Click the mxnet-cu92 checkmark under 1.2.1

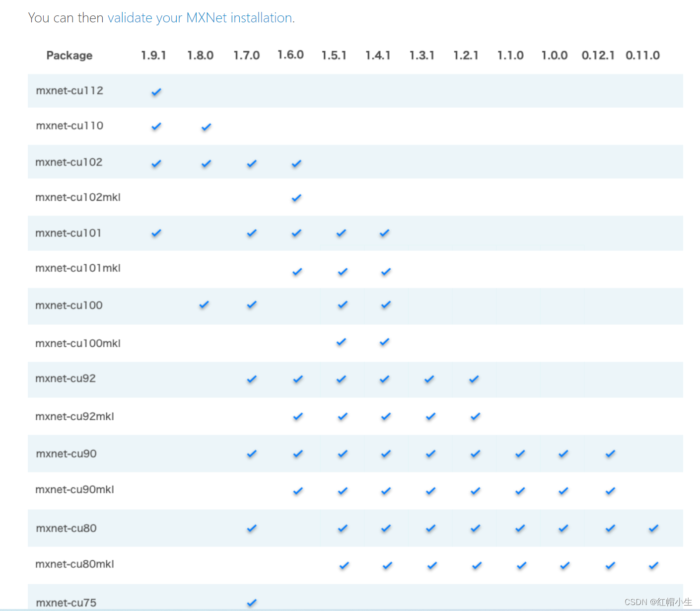pyautogui.click(x=474, y=380)
